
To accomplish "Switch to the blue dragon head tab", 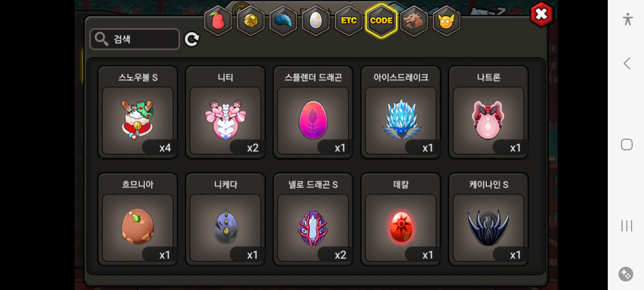I will click(283, 21).
